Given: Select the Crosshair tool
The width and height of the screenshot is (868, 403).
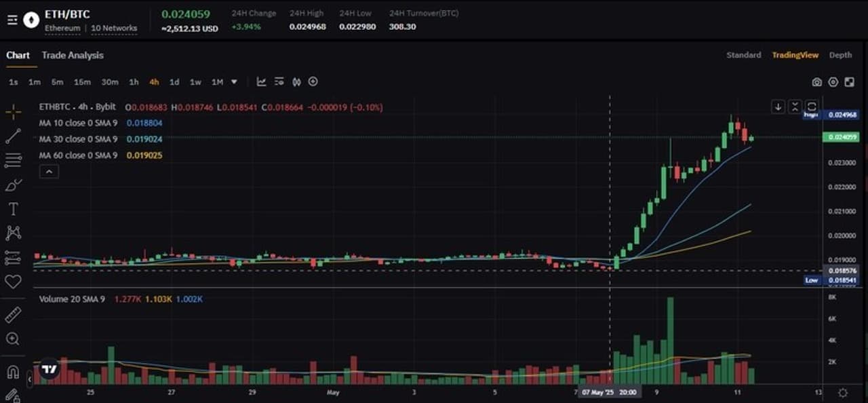Looking at the screenshot, I should click(13, 111).
